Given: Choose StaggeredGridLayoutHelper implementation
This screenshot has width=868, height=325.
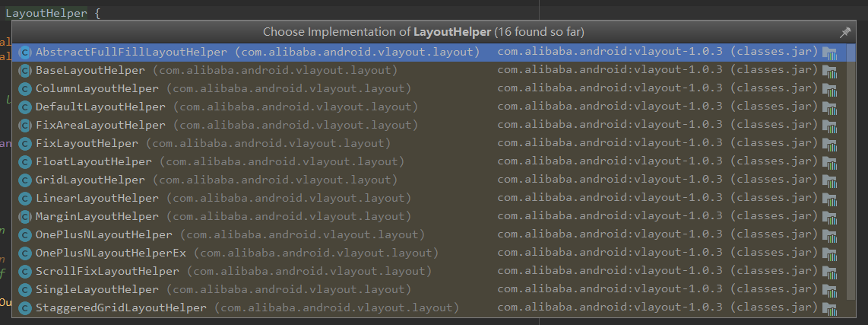Looking at the screenshot, I should click(429, 308).
